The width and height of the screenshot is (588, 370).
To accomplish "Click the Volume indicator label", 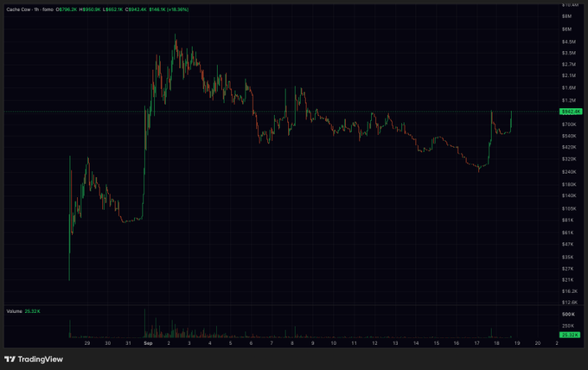I will tap(14, 311).
